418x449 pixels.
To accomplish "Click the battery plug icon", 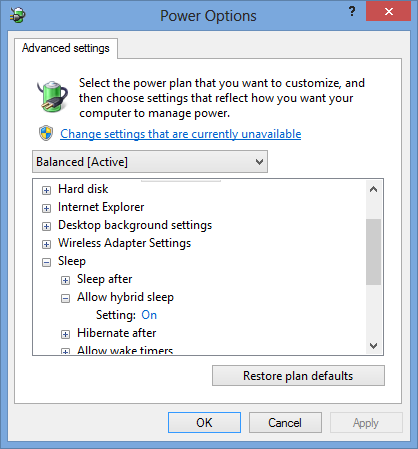I will coord(52,96).
